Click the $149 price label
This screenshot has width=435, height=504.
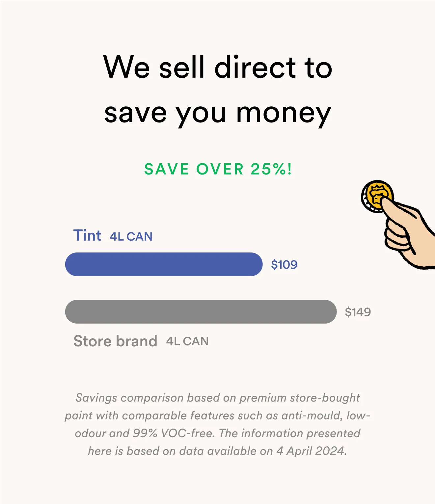pyautogui.click(x=358, y=312)
